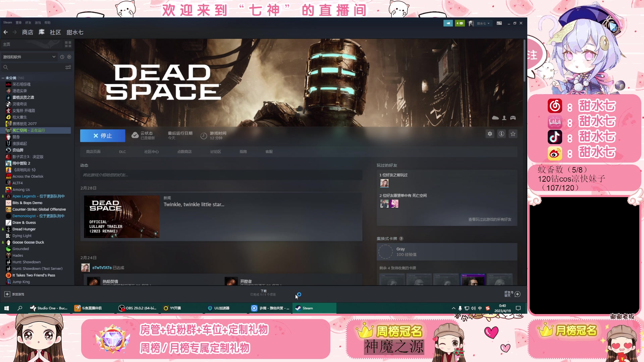The height and width of the screenshot is (362, 644).
Task: Open the 主页 library home
Action: (x=7, y=44)
